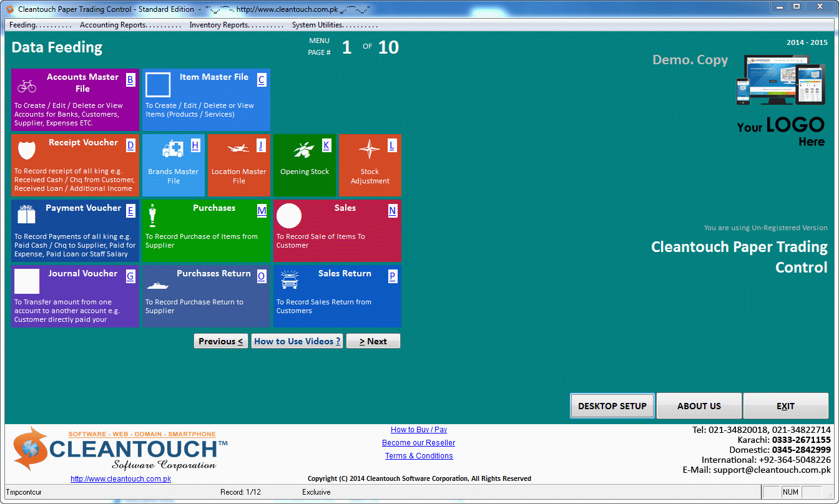Image resolution: width=839 pixels, height=504 pixels.
Task: Click the white circle icon on Sales tile
Action: pos(289,216)
